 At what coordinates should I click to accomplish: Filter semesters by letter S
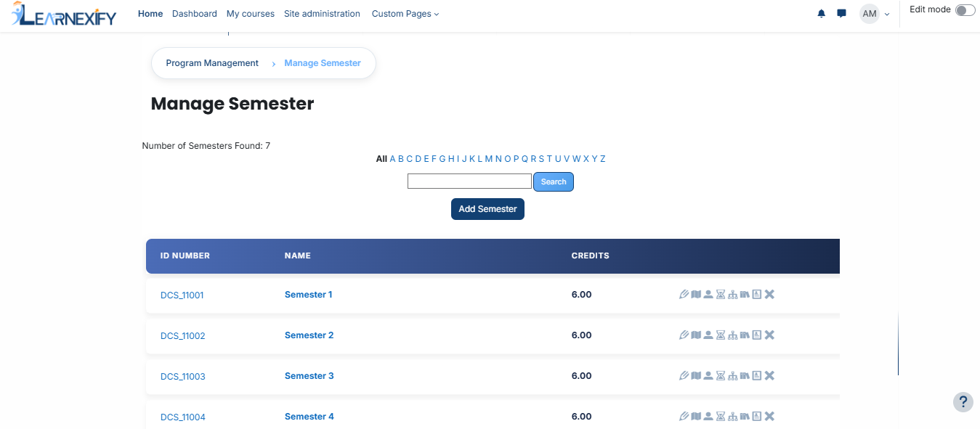(541, 159)
